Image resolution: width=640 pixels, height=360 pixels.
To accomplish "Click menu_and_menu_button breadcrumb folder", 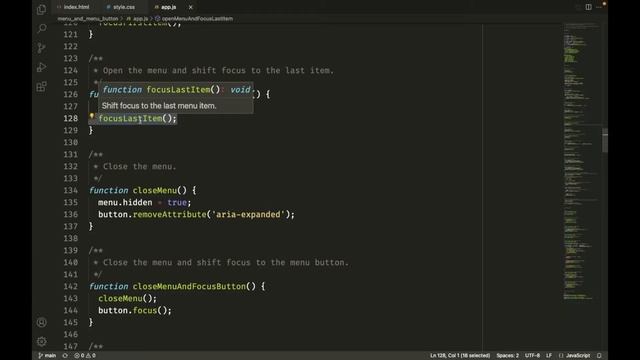I will (88, 18).
